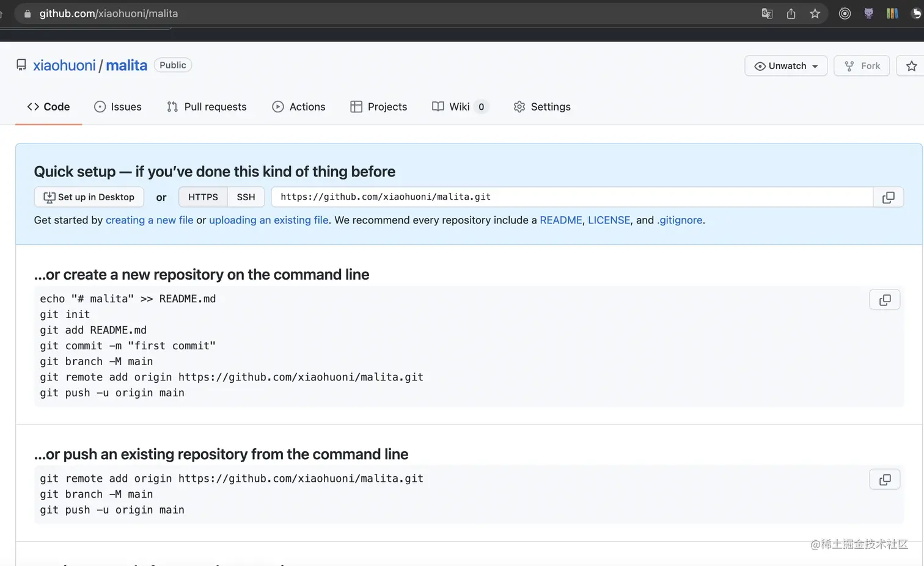Open the Unwatch dropdown
Viewport: 924px width, 566px height.
coord(786,66)
